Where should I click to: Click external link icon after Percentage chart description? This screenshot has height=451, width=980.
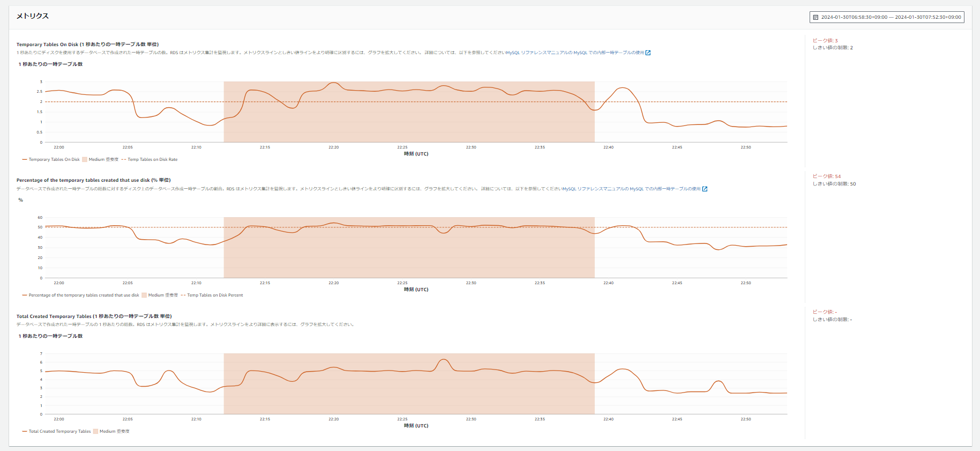point(705,189)
